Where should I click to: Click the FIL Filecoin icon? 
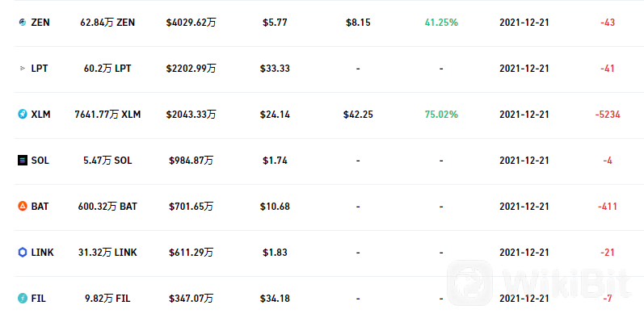coord(23,299)
